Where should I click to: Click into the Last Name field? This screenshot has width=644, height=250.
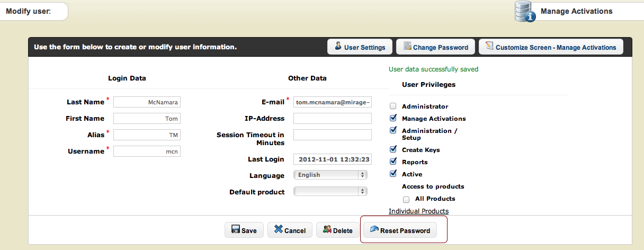[x=147, y=102]
